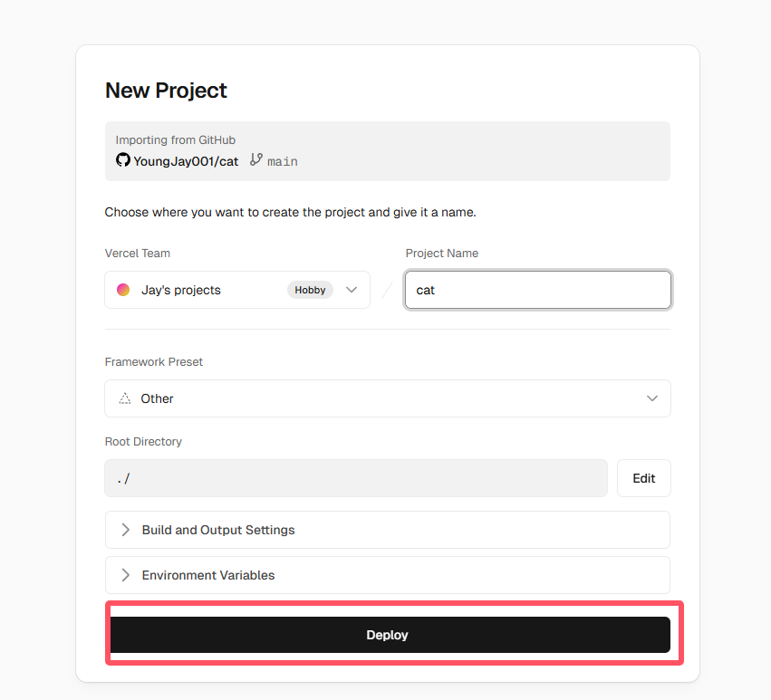Viewport: 771px width, 700px height.
Task: Click the framework icon inside Other preset
Action: (124, 398)
